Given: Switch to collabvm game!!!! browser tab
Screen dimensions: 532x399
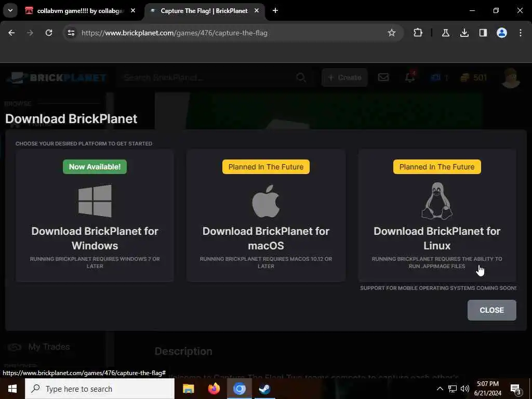Looking at the screenshot, I should coord(81,11).
